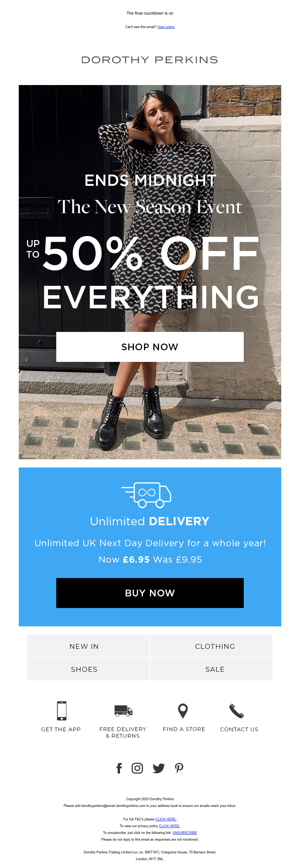Click the delivery truck icon above Free Delivery
This screenshot has width=300, height=868.
click(123, 711)
